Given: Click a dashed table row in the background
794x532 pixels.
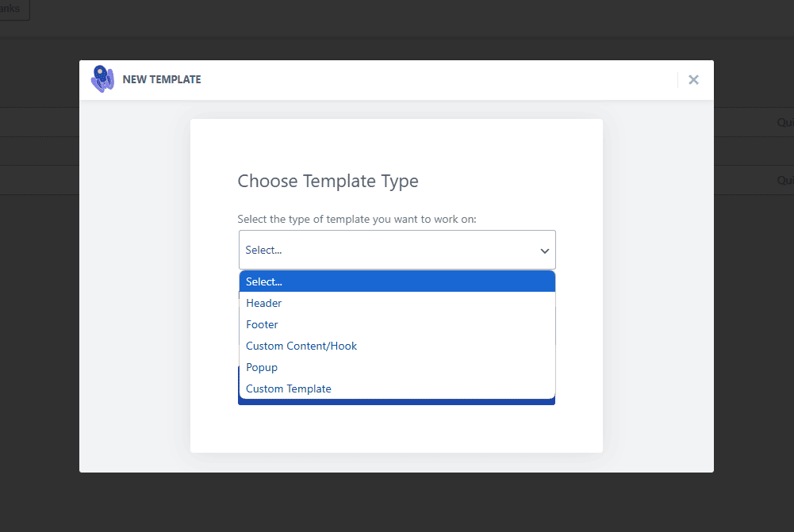Looking at the screenshot, I should point(40,151).
